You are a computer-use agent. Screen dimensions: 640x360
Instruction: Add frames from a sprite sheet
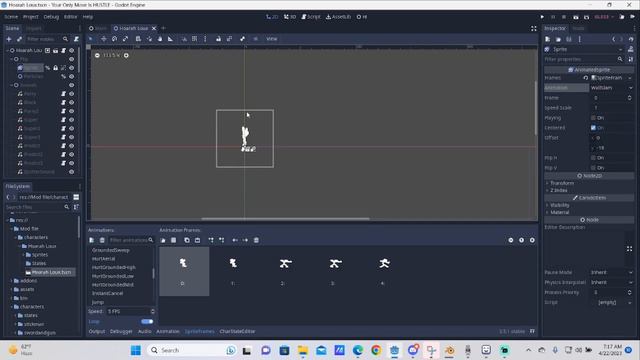click(x=173, y=240)
